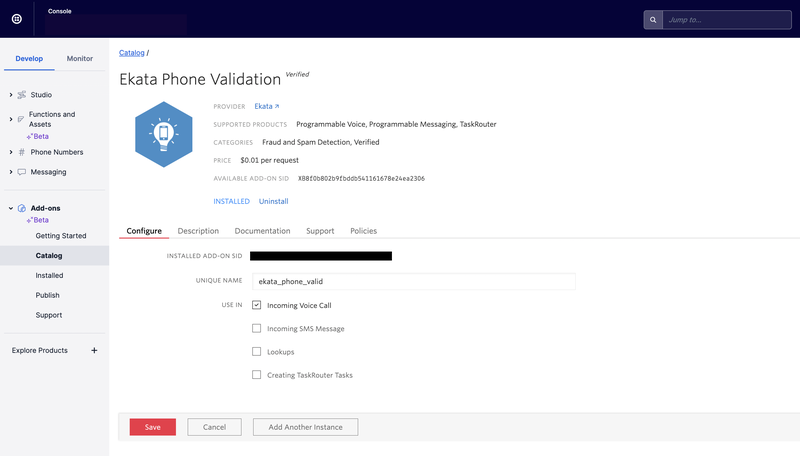
Task: Click the Explore Products plus icon
Action: pyautogui.click(x=94, y=350)
